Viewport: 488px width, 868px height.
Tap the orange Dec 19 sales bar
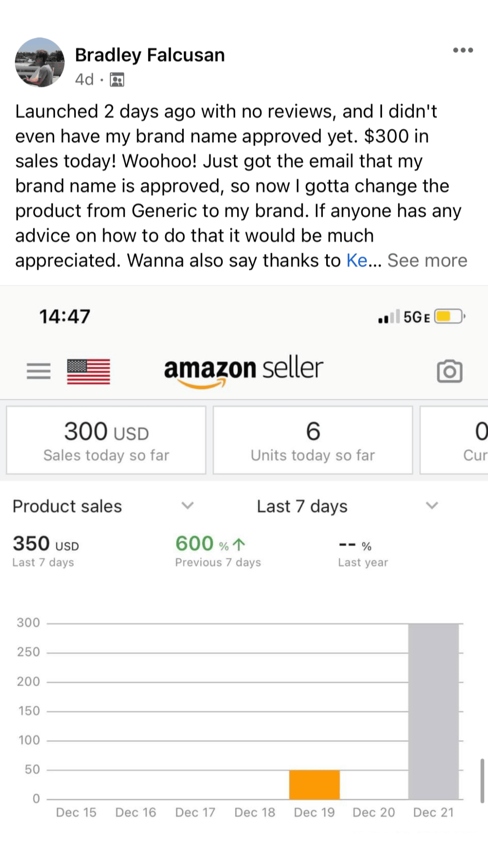point(314,785)
